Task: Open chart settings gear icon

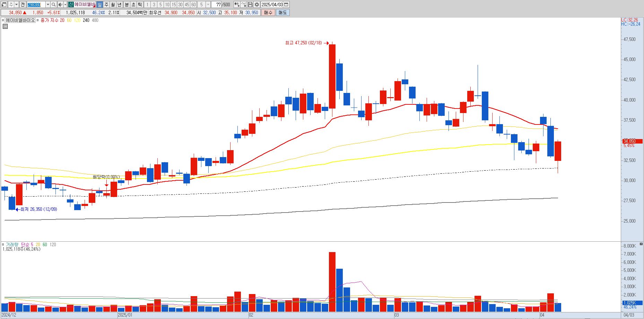Action: click(257, 5)
